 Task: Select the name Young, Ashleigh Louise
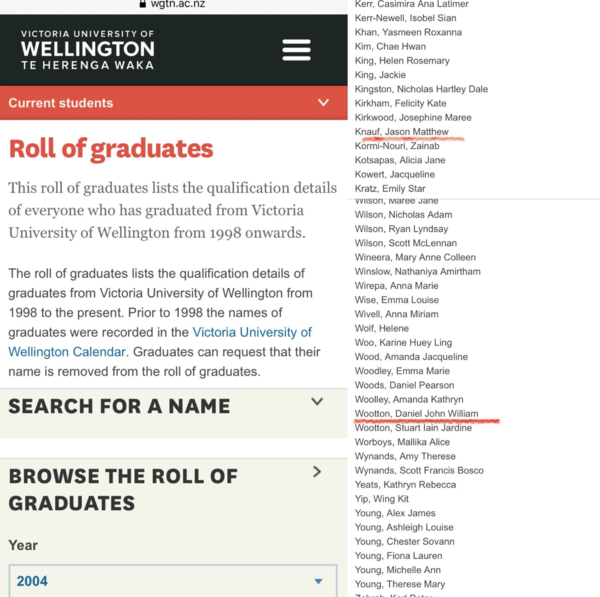click(404, 527)
